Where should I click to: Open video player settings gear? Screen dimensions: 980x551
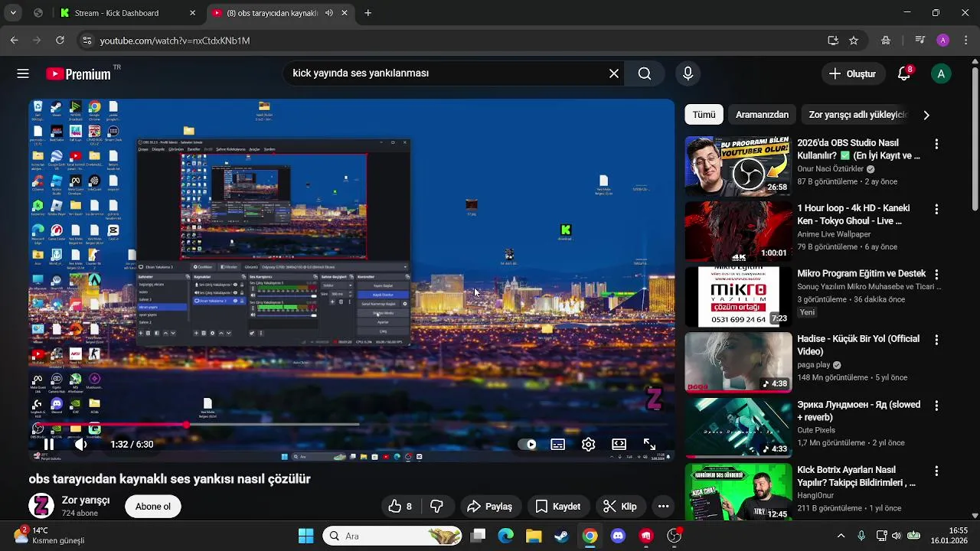(588, 444)
